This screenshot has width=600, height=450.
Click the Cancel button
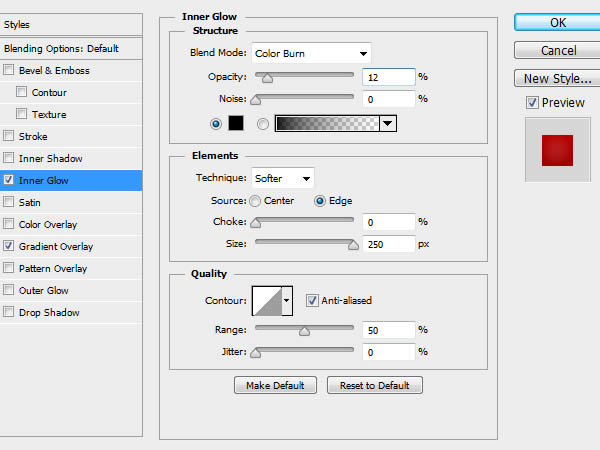(x=558, y=51)
